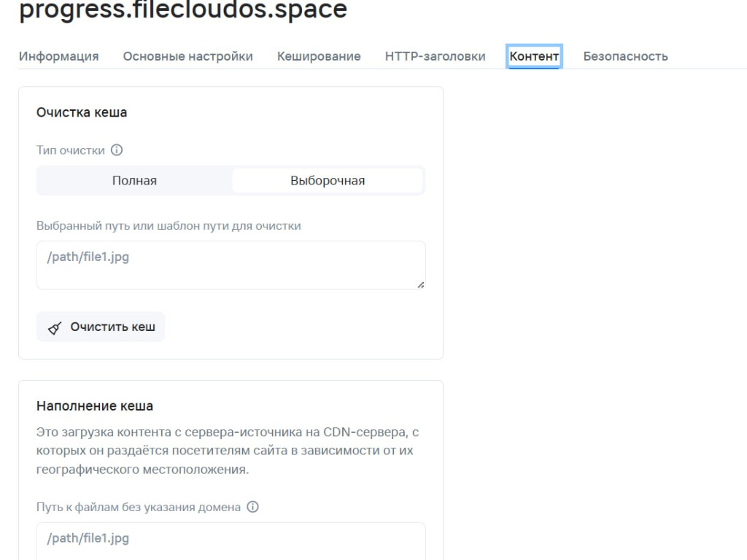
Task: Open the Информация tab
Action: coord(58,56)
